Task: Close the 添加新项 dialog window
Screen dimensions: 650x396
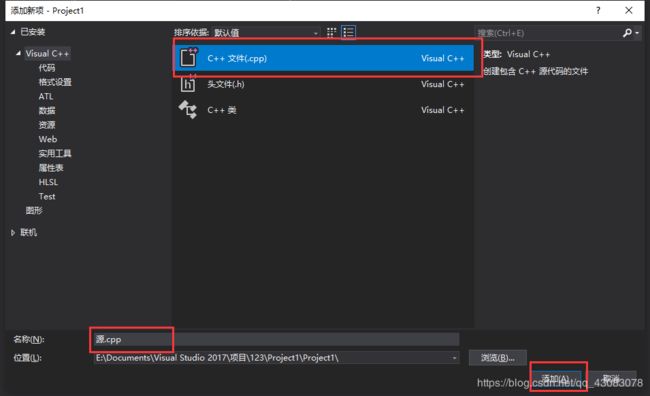Action: pos(628,10)
